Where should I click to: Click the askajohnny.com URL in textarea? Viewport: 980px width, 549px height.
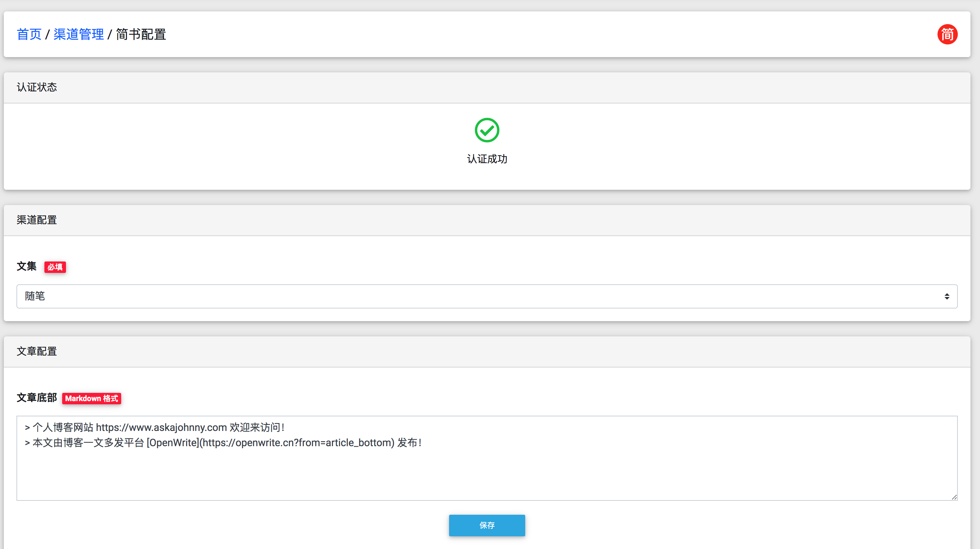161,427
